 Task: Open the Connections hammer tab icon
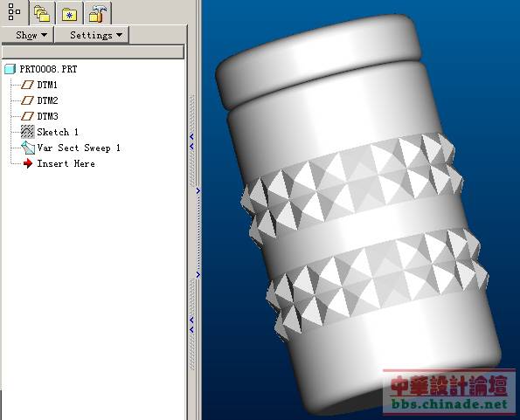(98, 14)
